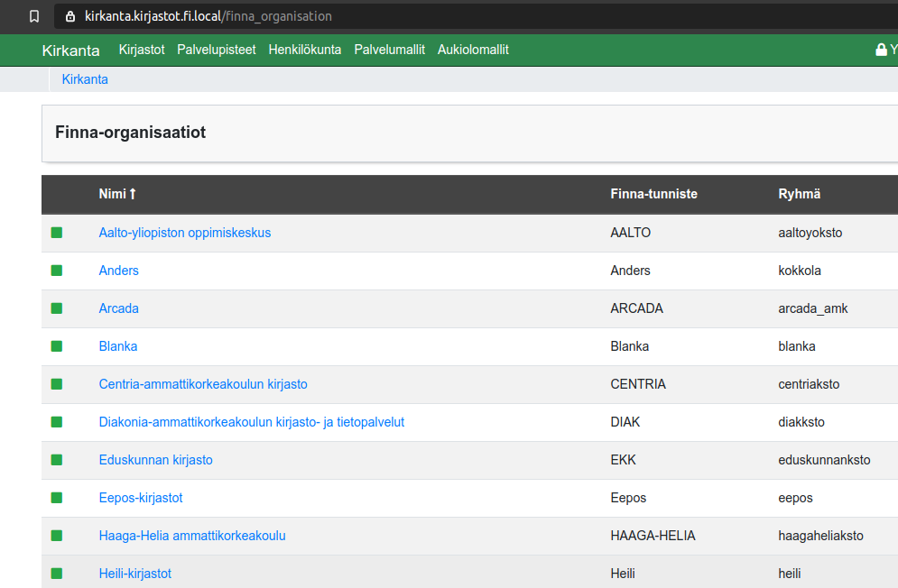Viewport: 898px width, 588px height.
Task: Click the Kirkanta brand logo in navbar
Action: click(71, 51)
